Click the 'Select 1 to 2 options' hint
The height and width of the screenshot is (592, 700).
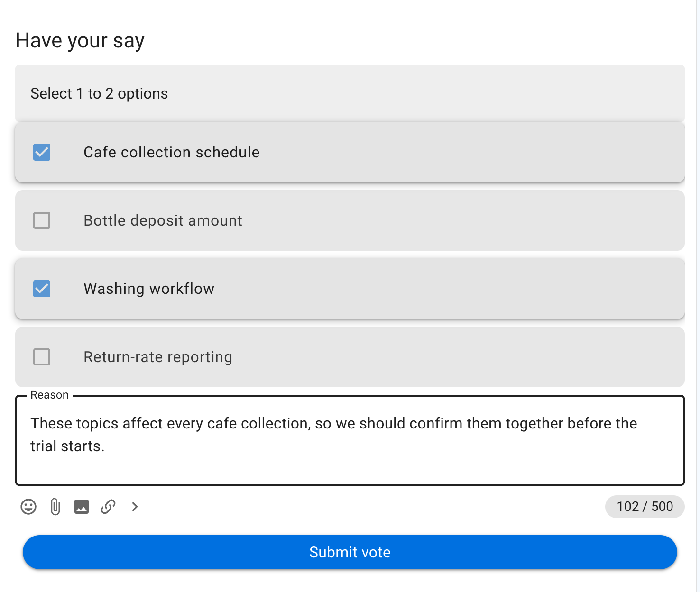tap(99, 93)
